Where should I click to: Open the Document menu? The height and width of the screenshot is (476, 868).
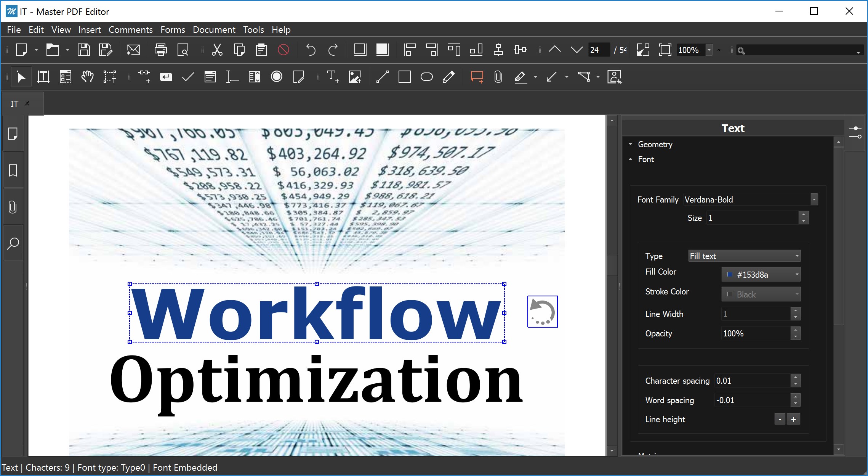[x=214, y=30]
